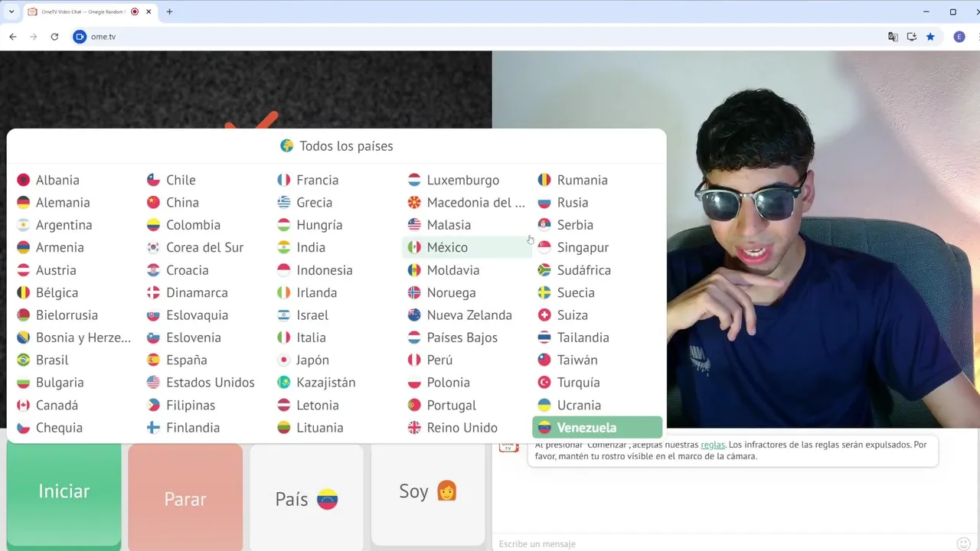This screenshot has height=551, width=980.
Task: Click the green Iniciar button
Action: [64, 494]
